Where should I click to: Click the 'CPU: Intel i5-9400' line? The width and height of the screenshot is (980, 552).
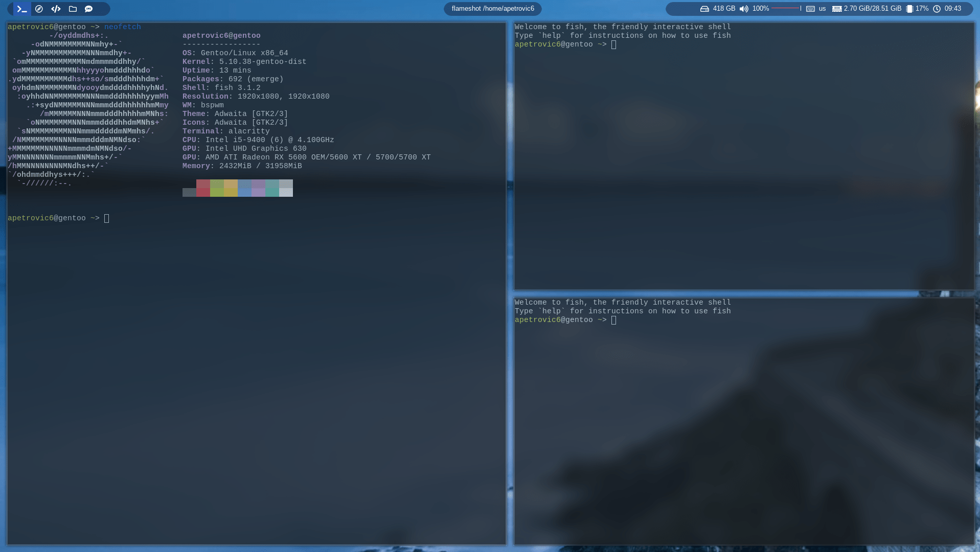[x=258, y=140]
